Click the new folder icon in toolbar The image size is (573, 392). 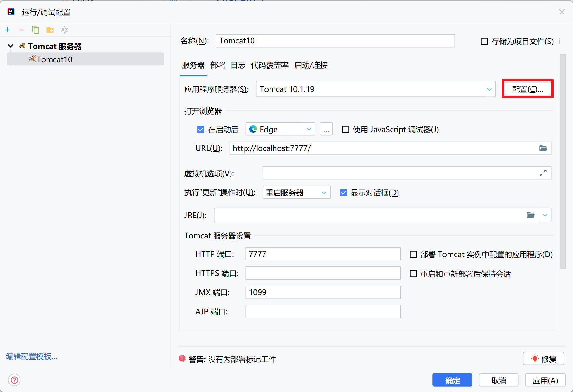click(x=50, y=30)
